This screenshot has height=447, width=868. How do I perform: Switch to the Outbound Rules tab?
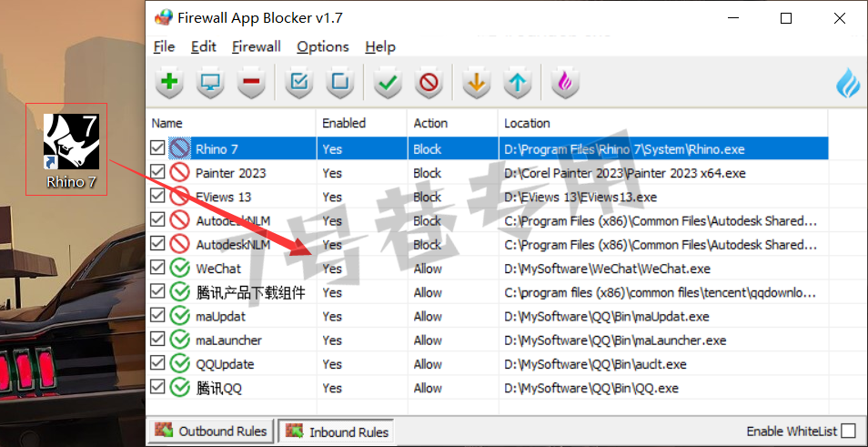point(210,431)
